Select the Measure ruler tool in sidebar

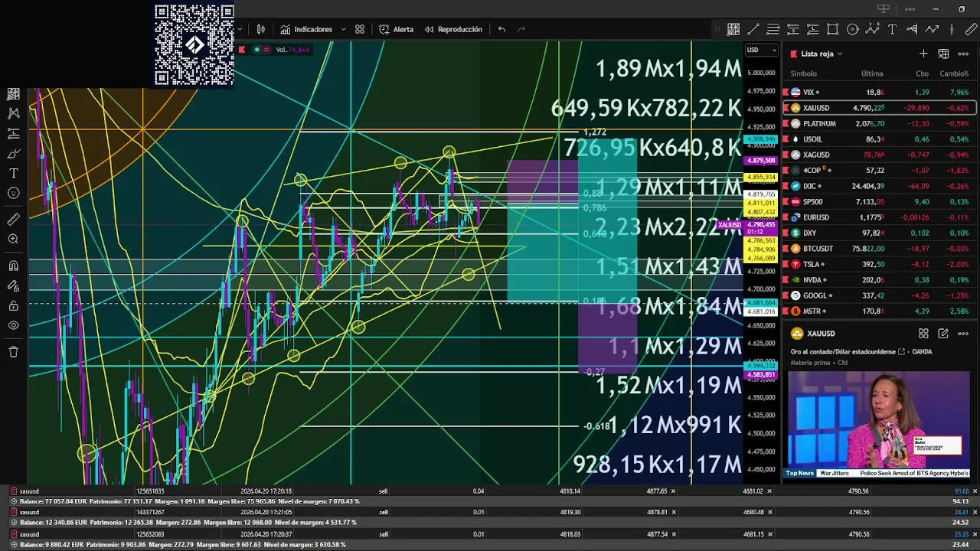point(13,220)
